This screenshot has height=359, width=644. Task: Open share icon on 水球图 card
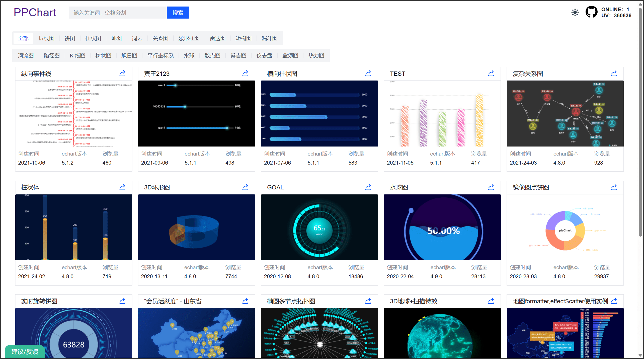coord(491,187)
